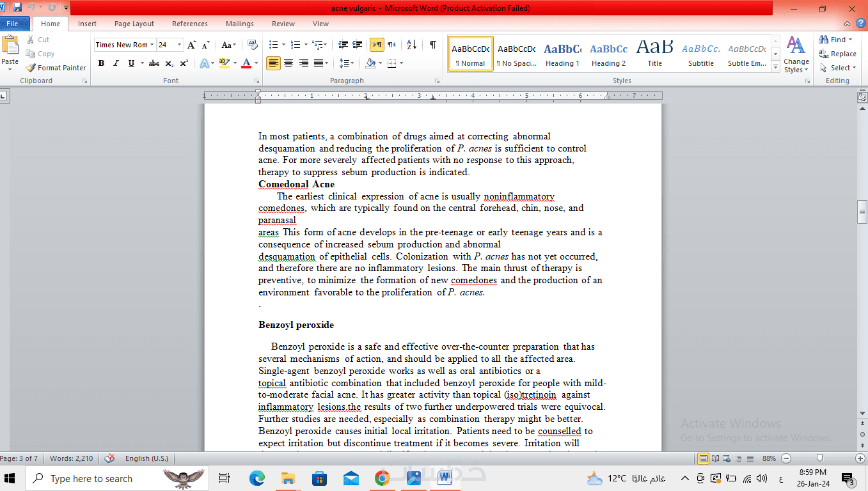Open the File tab
The width and height of the screenshot is (868, 491).
tap(12, 24)
